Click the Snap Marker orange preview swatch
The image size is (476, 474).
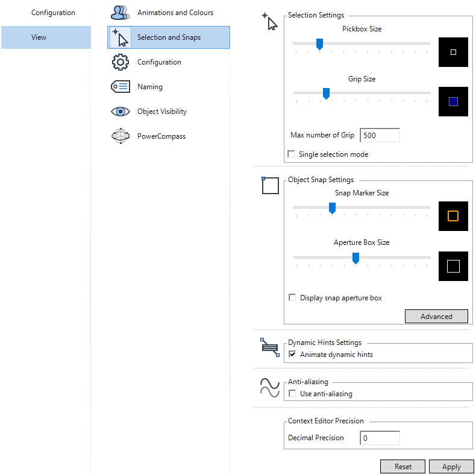coord(453,216)
